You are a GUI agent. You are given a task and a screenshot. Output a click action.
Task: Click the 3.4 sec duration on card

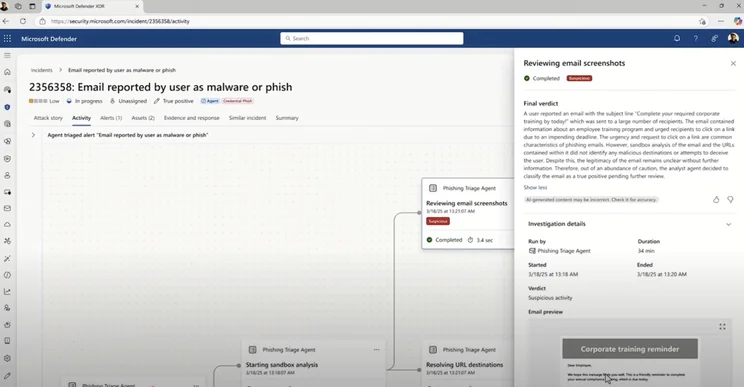[x=480, y=240]
